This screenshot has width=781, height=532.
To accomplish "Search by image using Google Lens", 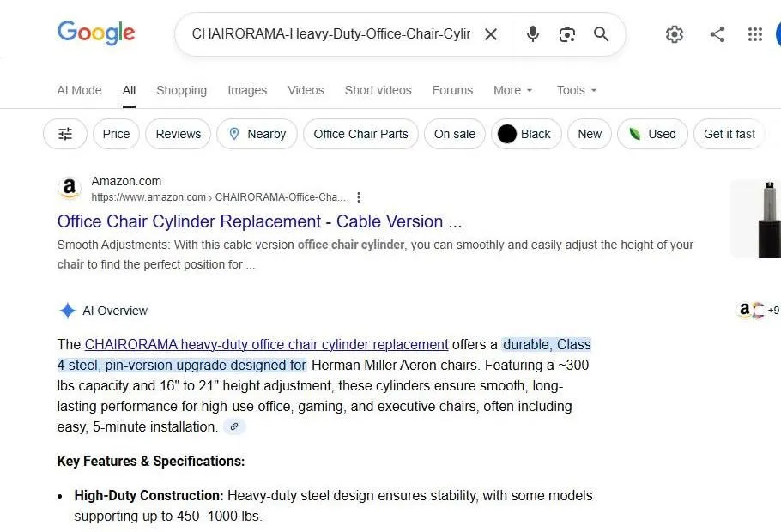I will (x=566, y=34).
